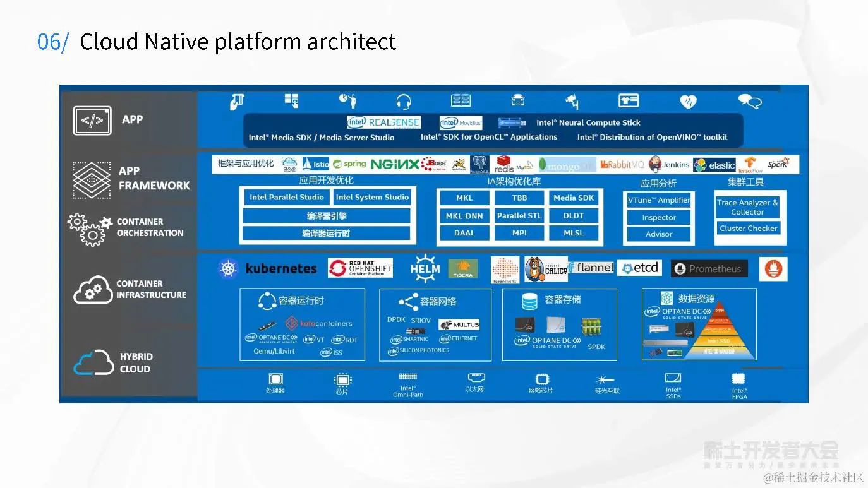Click the elastic logo
The image size is (868, 488).
pos(714,165)
